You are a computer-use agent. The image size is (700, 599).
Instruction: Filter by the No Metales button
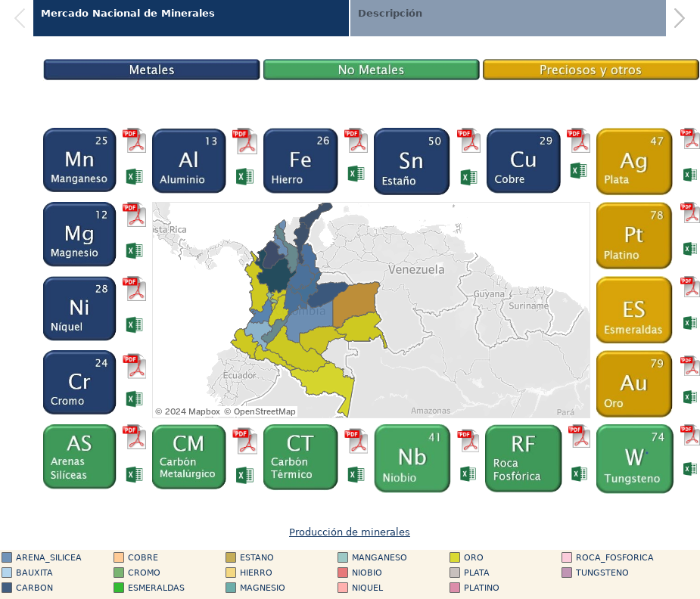coord(371,70)
